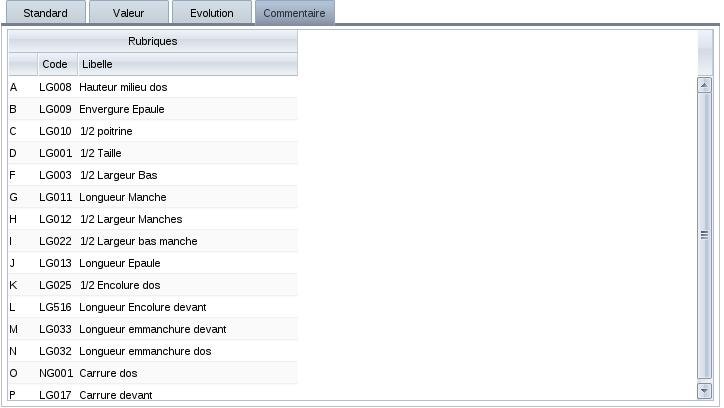Click the vertical scrollbar thumb

(x=704, y=235)
